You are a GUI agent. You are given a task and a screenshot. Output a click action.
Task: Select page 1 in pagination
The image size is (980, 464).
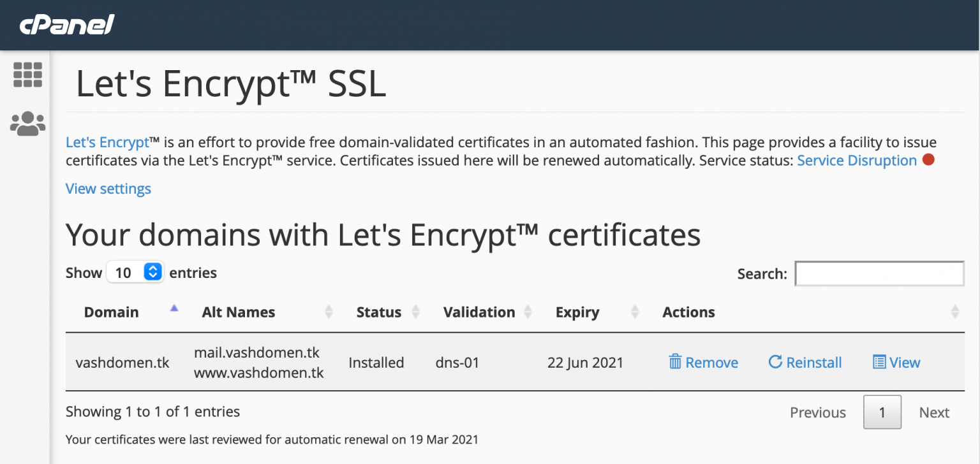(x=882, y=412)
